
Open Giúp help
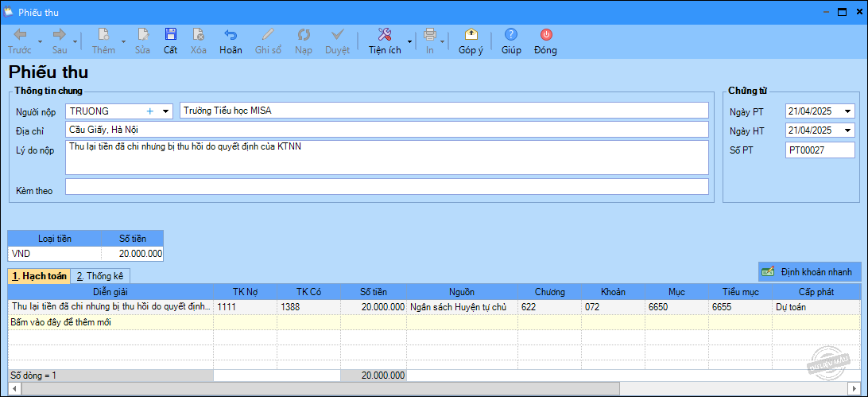tap(512, 41)
